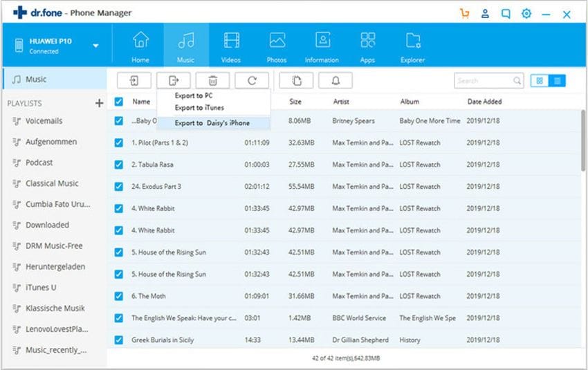Open the Voicemails playlist
Screen dimensions: 588x370
pyautogui.click(x=44, y=121)
